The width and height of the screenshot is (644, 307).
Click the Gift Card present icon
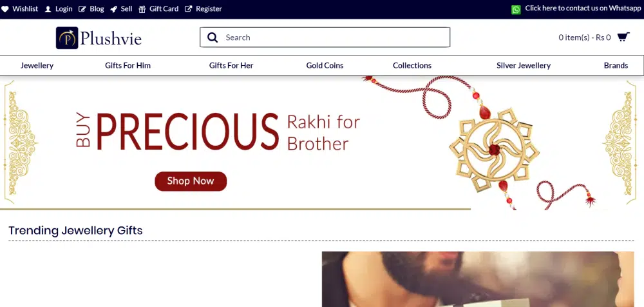click(142, 9)
